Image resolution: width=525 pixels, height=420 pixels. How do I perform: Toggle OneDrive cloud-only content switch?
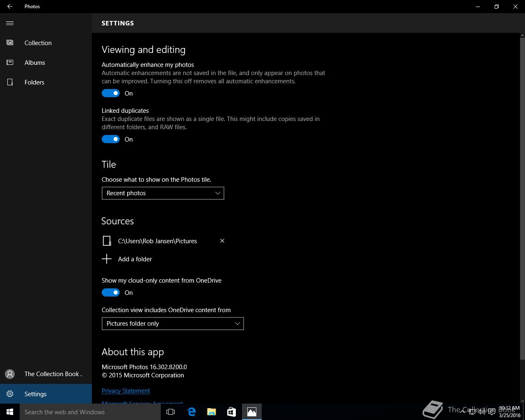(x=111, y=293)
